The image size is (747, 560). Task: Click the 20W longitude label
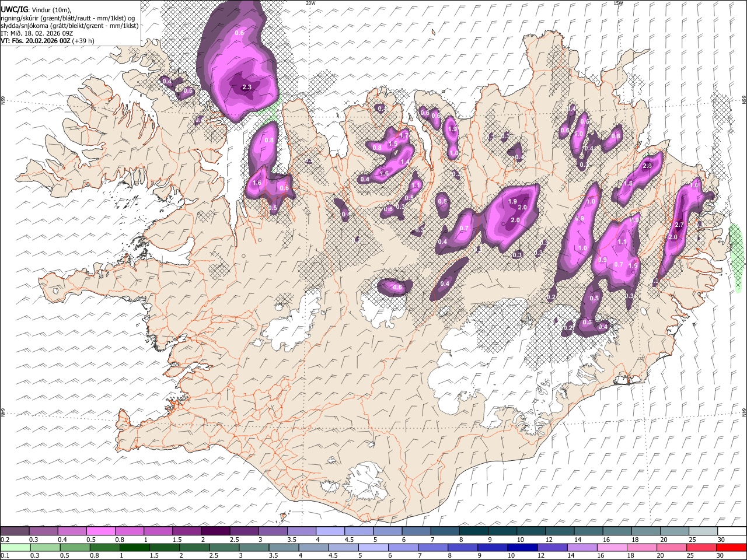click(311, 3)
